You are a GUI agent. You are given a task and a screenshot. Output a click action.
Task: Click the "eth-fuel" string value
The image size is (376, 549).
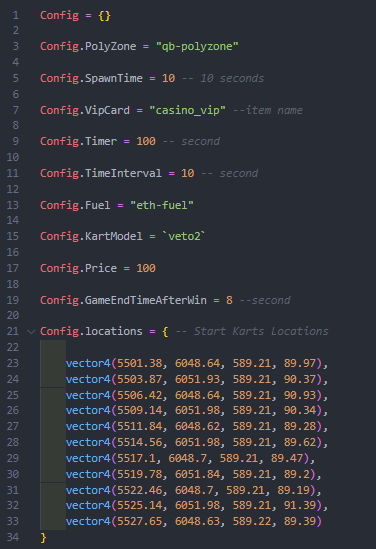pyautogui.click(x=162, y=205)
